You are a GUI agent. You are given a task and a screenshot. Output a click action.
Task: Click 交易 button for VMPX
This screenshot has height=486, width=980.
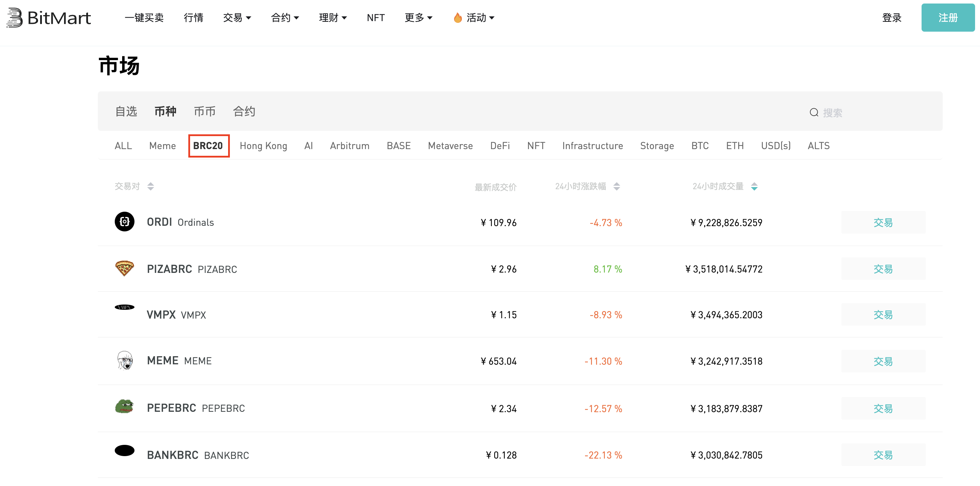pyautogui.click(x=883, y=315)
